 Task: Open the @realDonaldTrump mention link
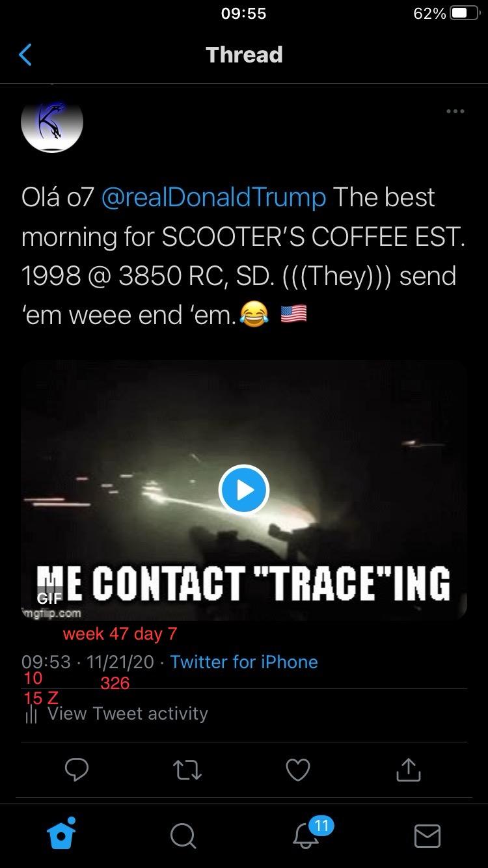point(213,197)
